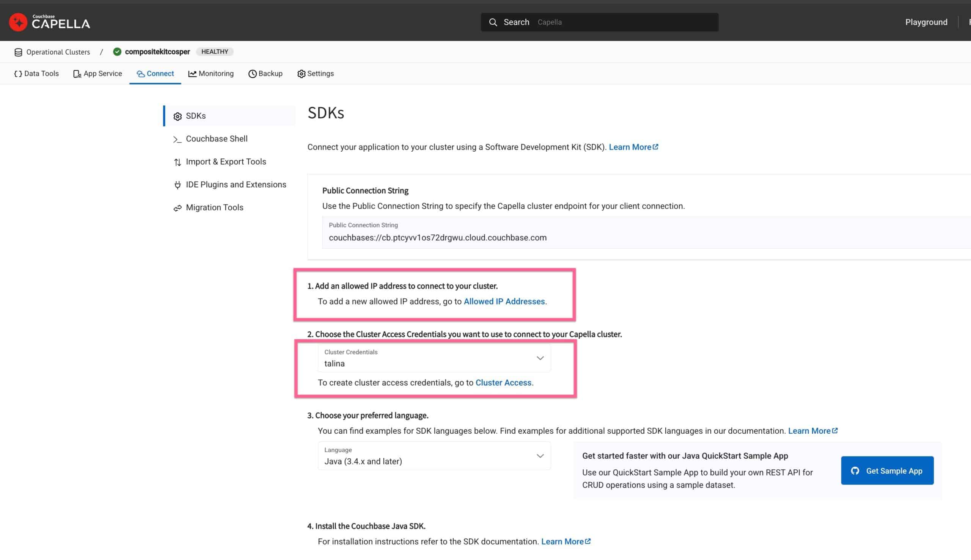Open SDKs in the sidebar

coord(195,116)
